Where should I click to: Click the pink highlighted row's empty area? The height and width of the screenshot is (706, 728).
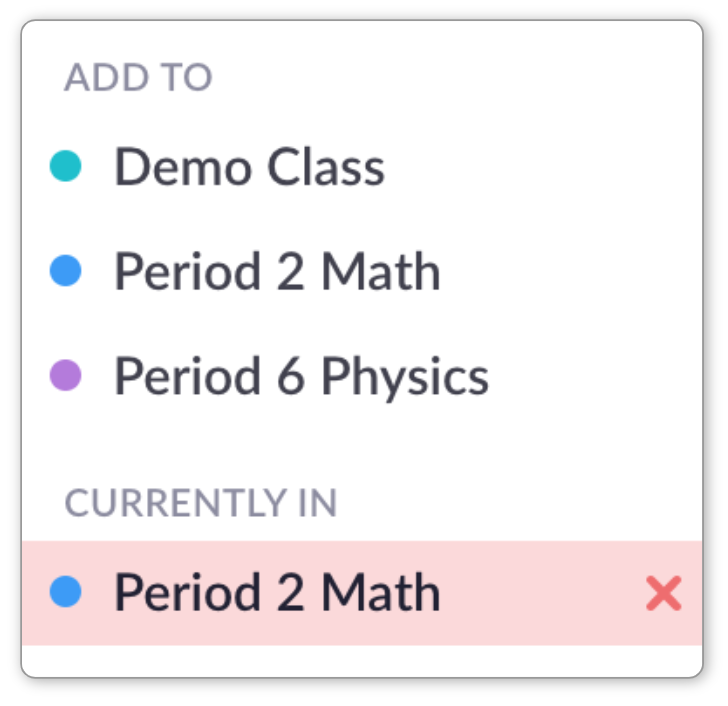pos(540,594)
